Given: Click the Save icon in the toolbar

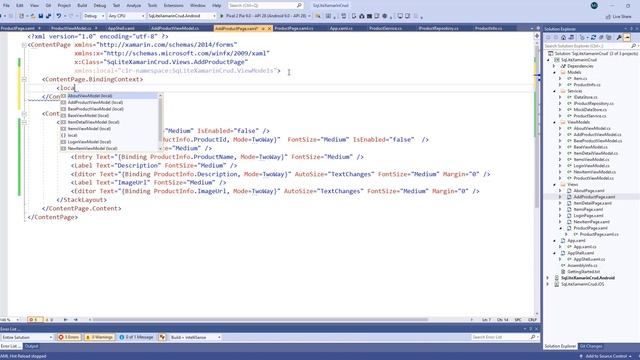Looking at the screenshot, I should tap(41, 16).
